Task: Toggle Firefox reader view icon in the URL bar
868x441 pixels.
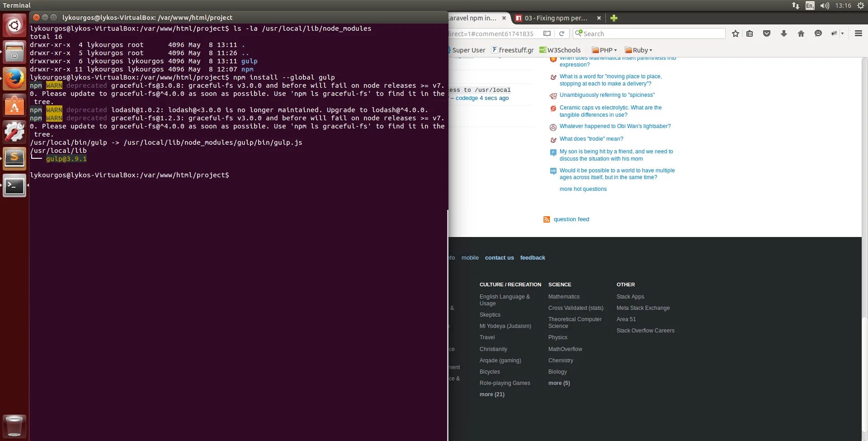Action: tap(547, 33)
